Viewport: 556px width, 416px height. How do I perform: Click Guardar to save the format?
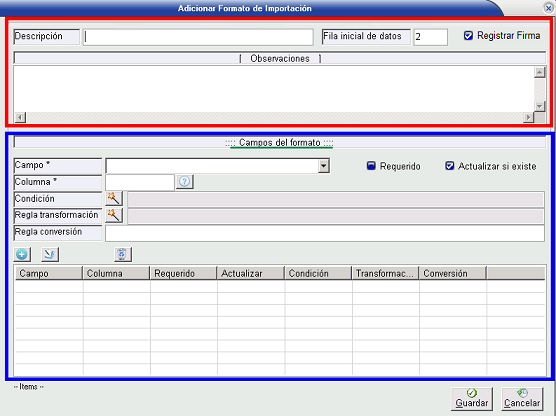click(x=472, y=399)
